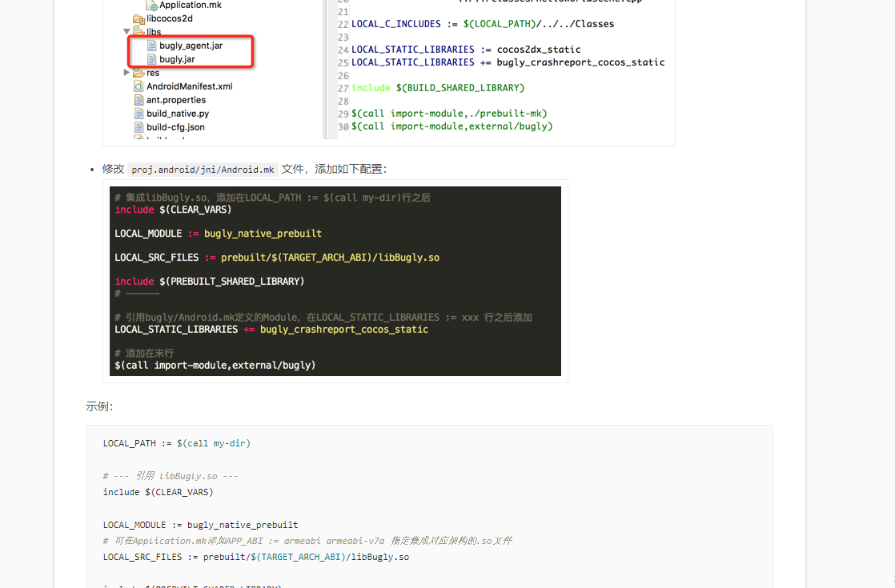Click line 29 import-module ./prebuilt-mk
Viewport: 895px width, 588px height.
coord(449,114)
